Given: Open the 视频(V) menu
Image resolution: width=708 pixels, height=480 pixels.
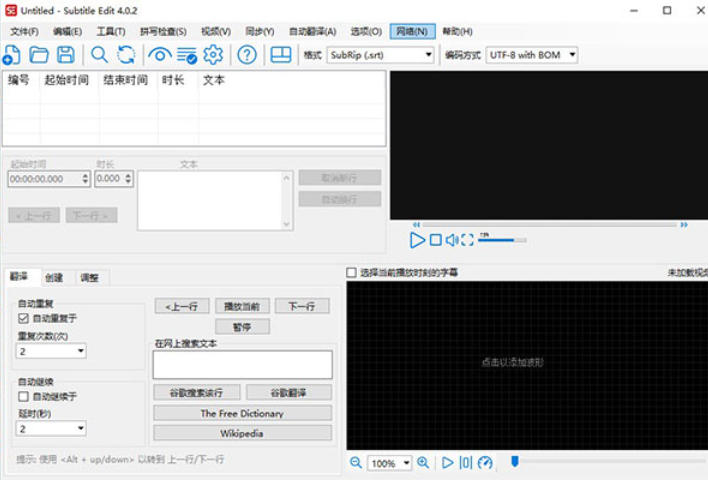Looking at the screenshot, I should (215, 31).
